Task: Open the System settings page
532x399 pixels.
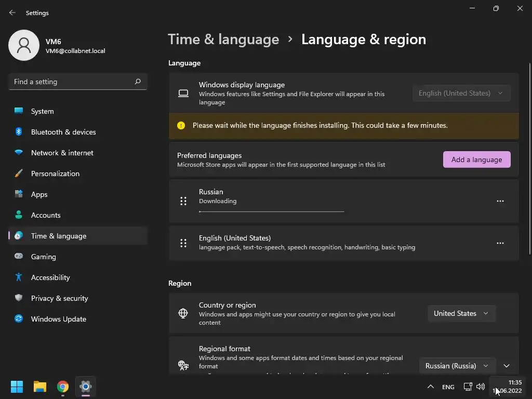Action: click(x=78, y=111)
